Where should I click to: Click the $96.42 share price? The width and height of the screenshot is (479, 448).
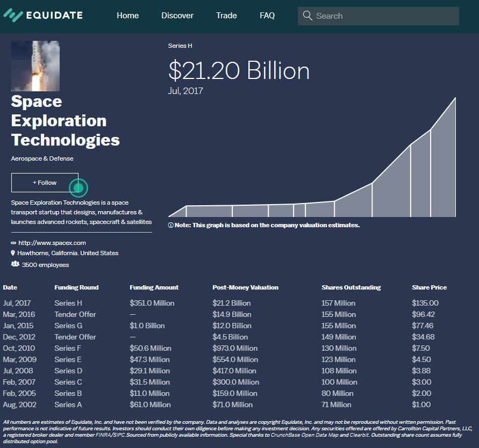point(423,314)
